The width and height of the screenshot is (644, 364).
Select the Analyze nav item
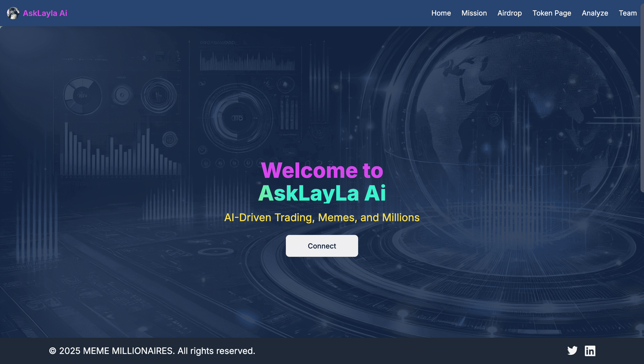(595, 13)
